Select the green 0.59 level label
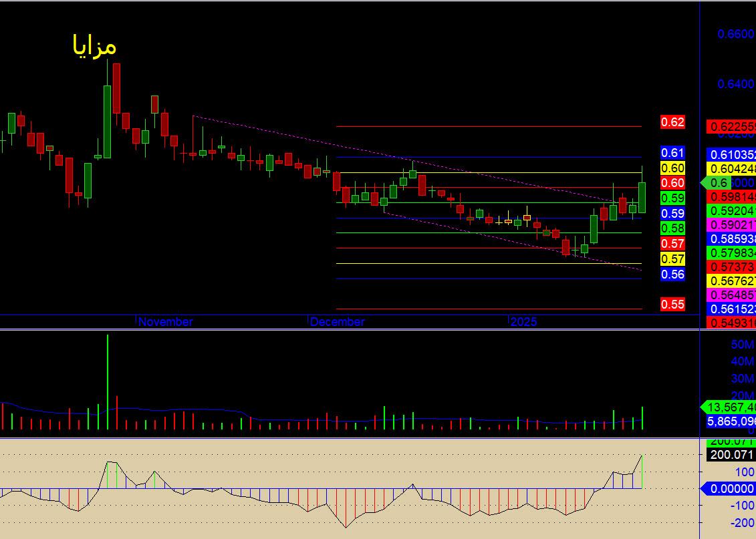Screen dimensions: 756x539 click(672, 198)
